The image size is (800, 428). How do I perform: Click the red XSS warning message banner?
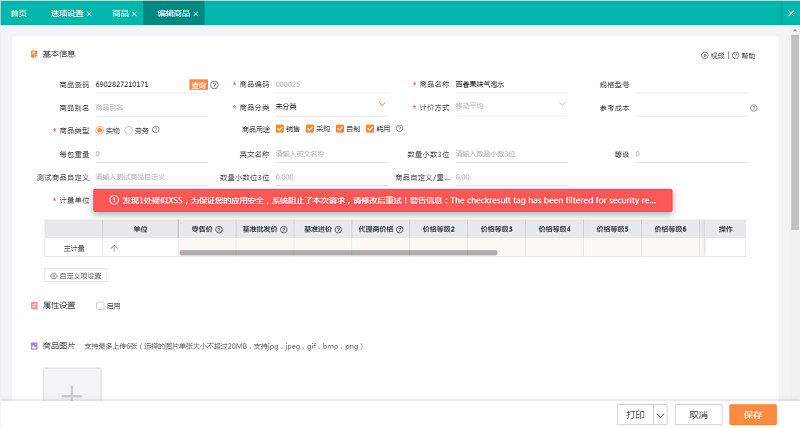tap(383, 200)
